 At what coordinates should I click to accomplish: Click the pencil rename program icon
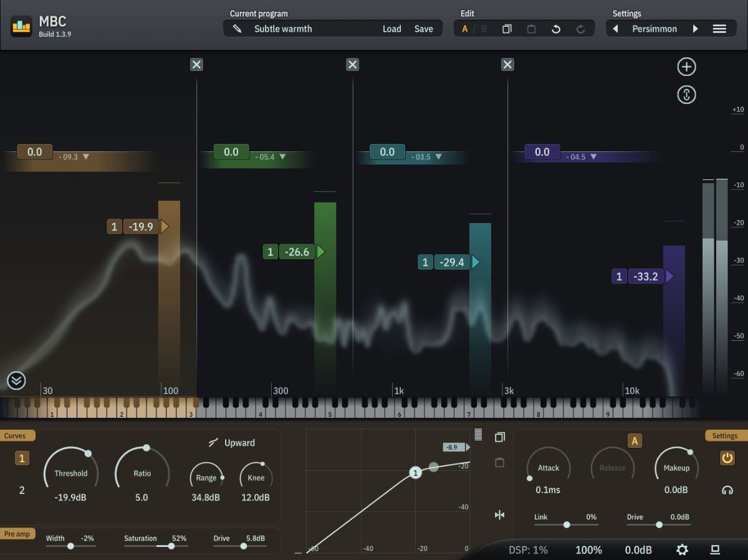pyautogui.click(x=237, y=29)
